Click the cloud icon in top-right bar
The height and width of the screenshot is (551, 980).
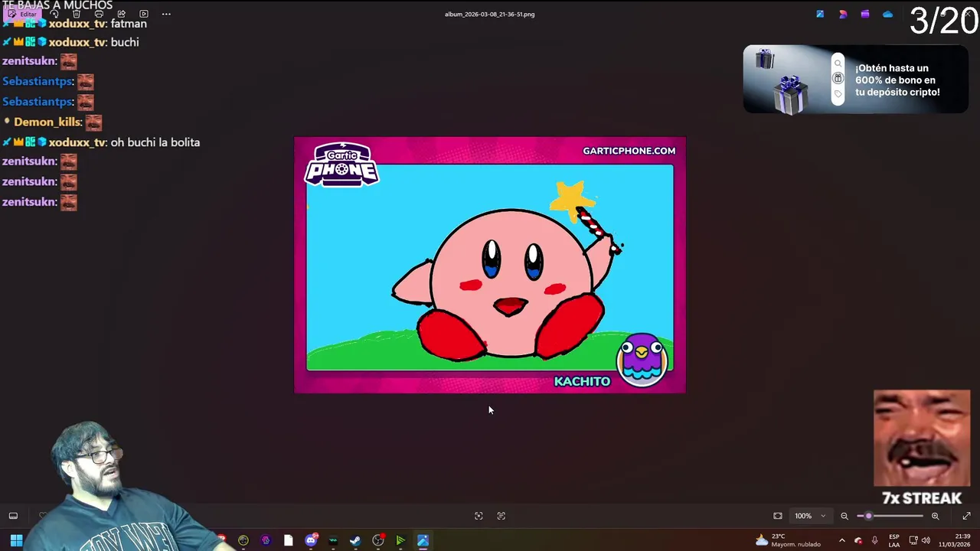(887, 14)
